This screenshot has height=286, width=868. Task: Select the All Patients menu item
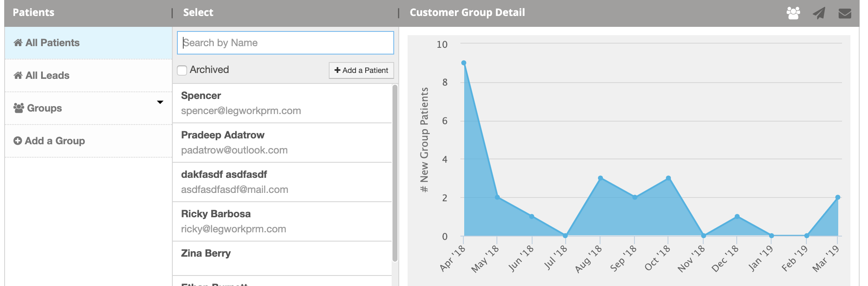click(x=88, y=43)
